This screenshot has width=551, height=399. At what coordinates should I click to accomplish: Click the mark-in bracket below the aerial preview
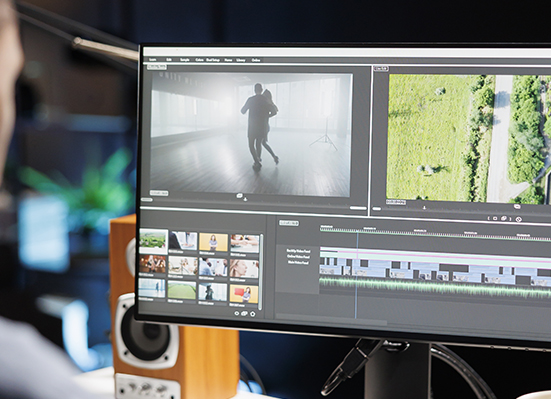(x=489, y=218)
